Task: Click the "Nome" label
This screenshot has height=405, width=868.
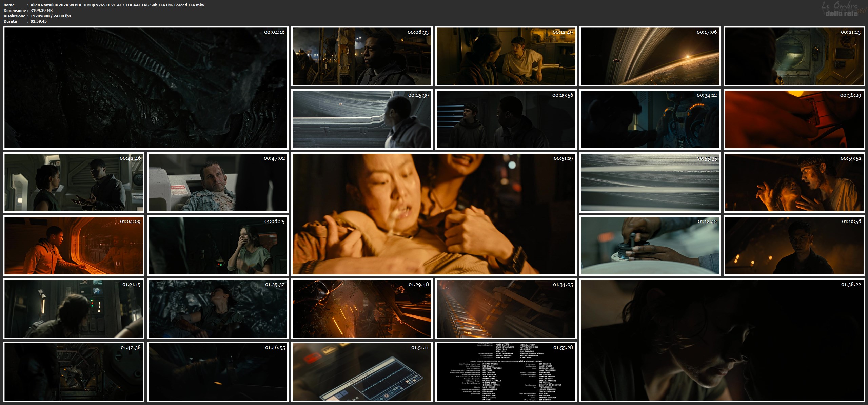Action: (9, 5)
